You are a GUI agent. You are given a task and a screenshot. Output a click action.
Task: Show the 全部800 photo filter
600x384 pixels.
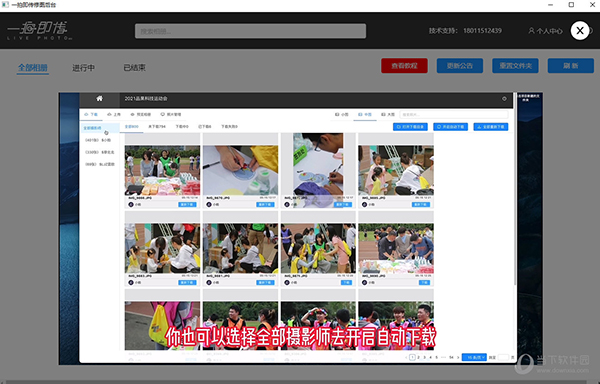(132, 127)
